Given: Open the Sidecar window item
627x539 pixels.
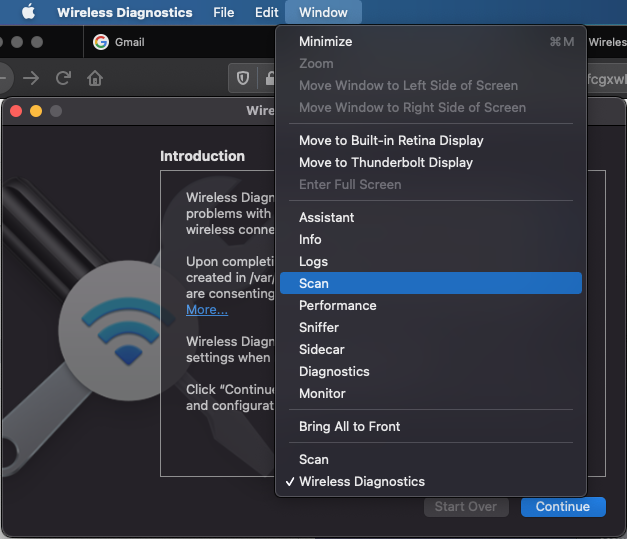Looking at the screenshot, I should [431, 349].
